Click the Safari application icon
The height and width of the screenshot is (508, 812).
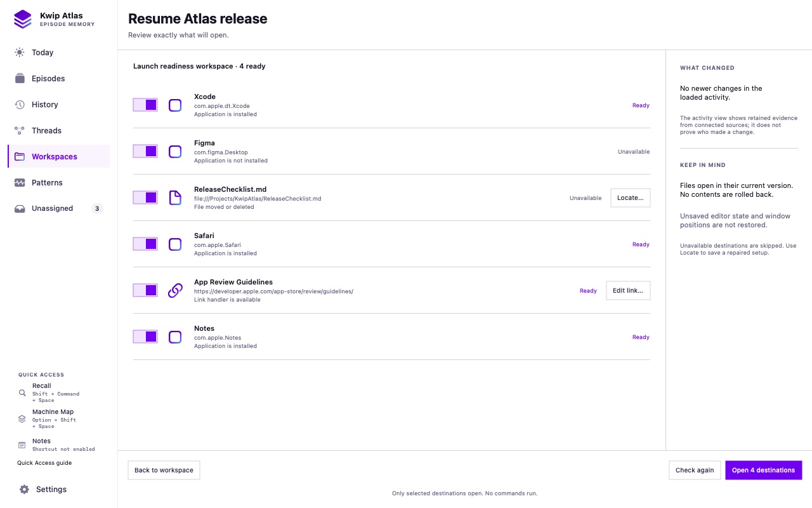pyautogui.click(x=175, y=244)
